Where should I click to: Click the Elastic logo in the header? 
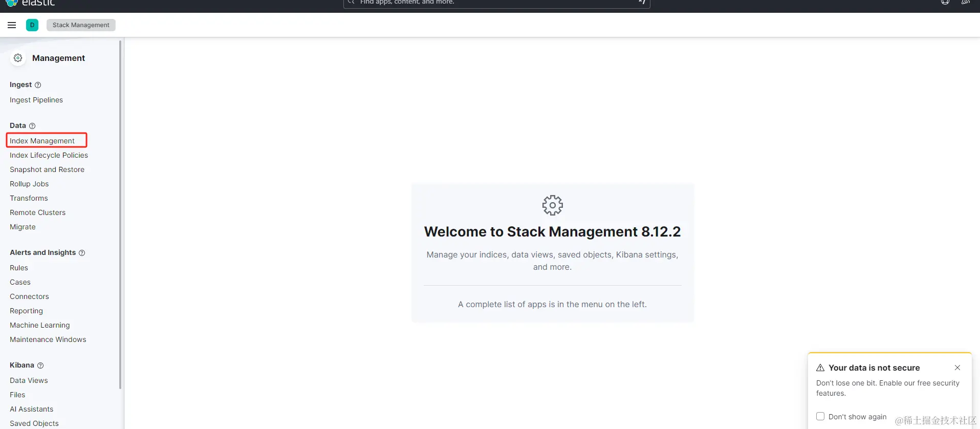pyautogui.click(x=31, y=3)
